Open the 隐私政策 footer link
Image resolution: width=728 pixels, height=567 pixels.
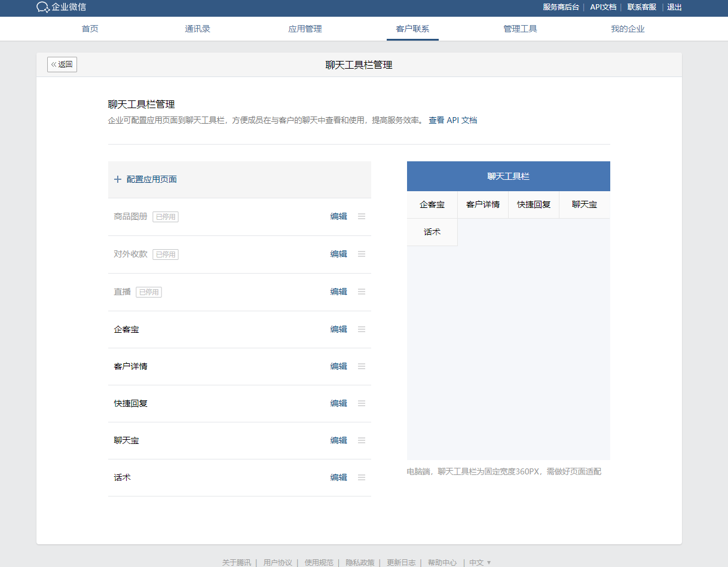coord(360,562)
